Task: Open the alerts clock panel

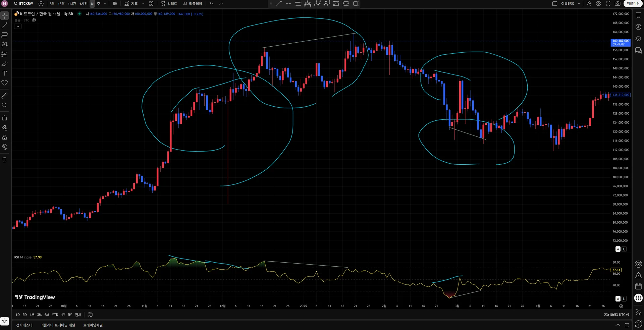Action: tap(638, 27)
